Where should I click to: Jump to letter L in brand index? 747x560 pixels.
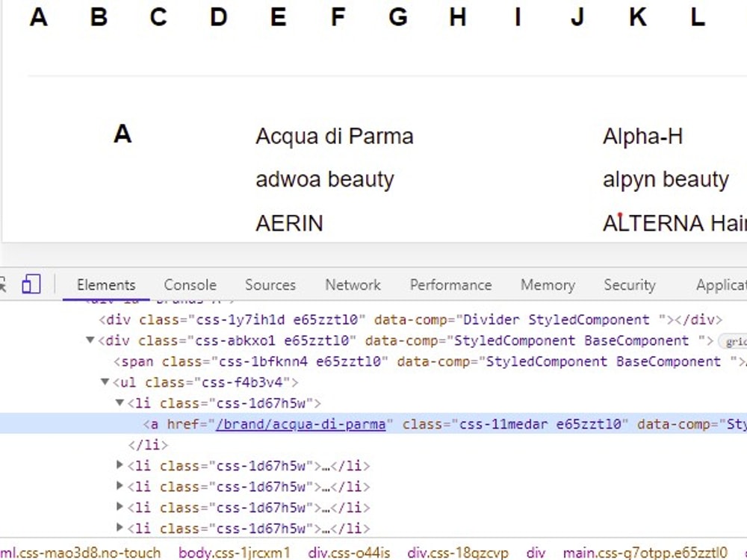point(698,17)
